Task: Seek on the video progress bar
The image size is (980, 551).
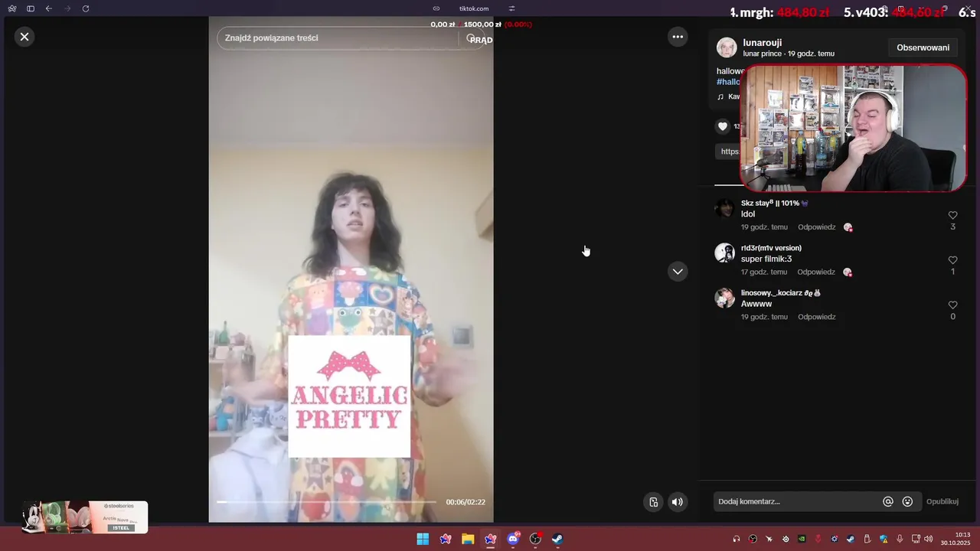Action: pyautogui.click(x=326, y=502)
